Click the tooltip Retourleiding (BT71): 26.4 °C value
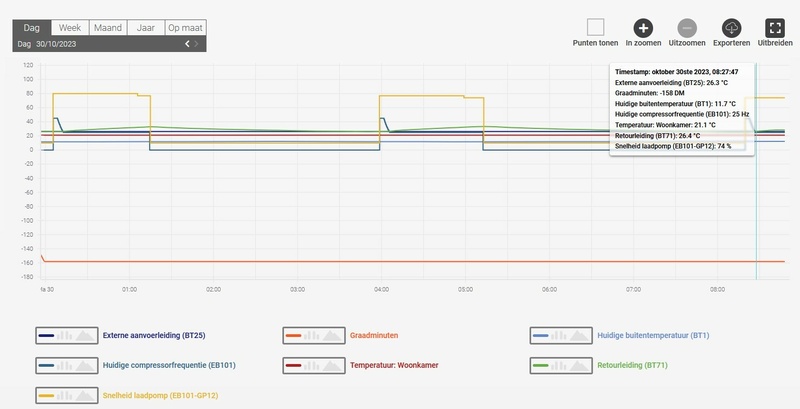Viewport: 800px width, 409px height. pyautogui.click(x=657, y=136)
